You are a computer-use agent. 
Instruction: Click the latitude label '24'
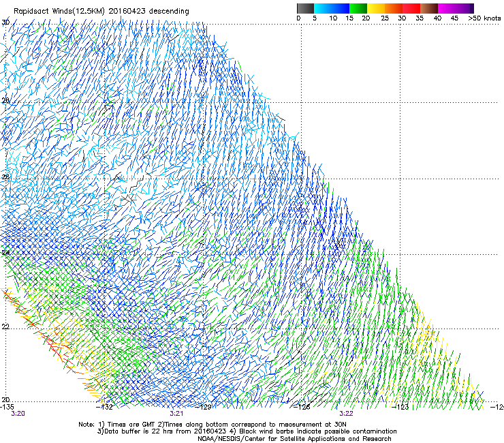point(5,253)
